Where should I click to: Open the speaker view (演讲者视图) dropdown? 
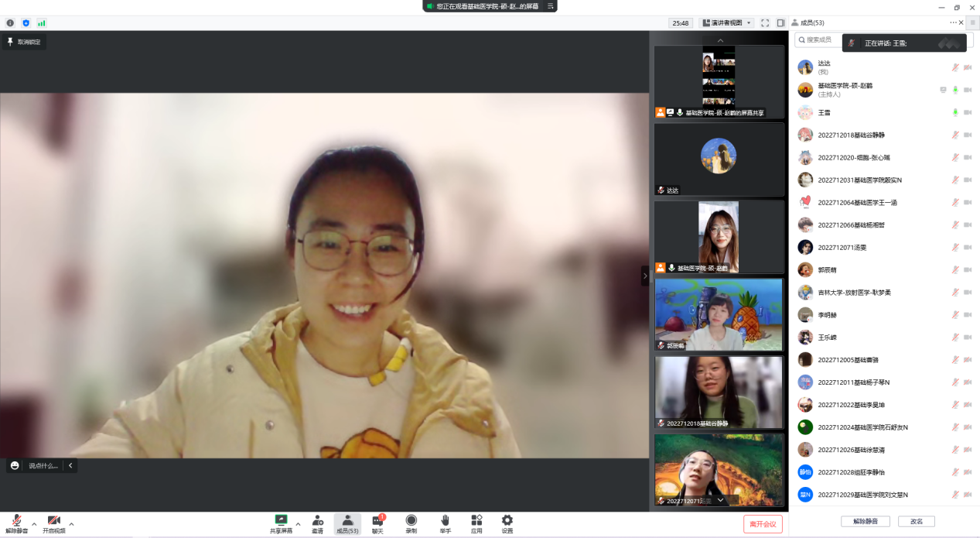[x=726, y=23]
